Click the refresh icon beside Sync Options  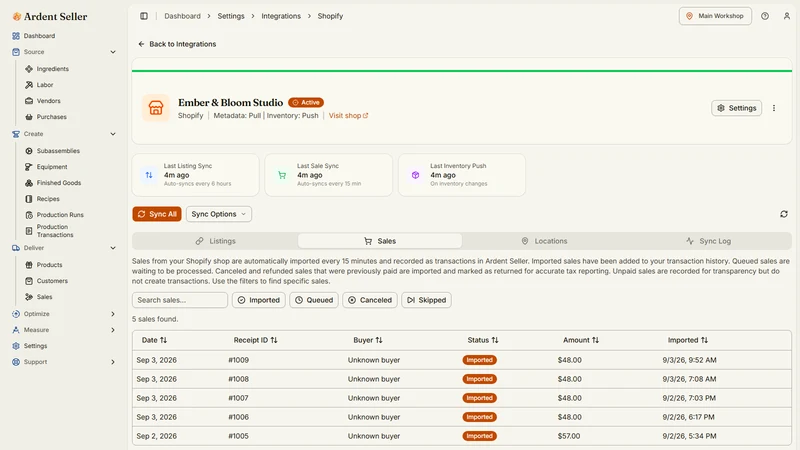[x=784, y=214]
